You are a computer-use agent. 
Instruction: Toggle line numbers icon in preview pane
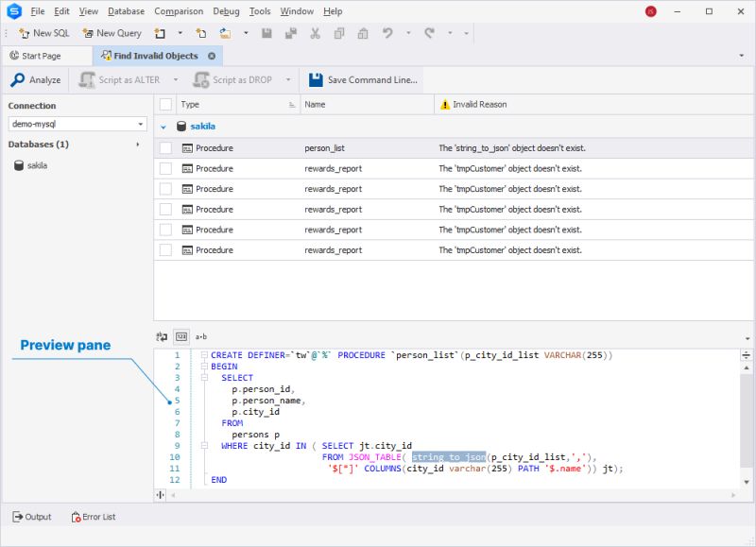tap(181, 336)
